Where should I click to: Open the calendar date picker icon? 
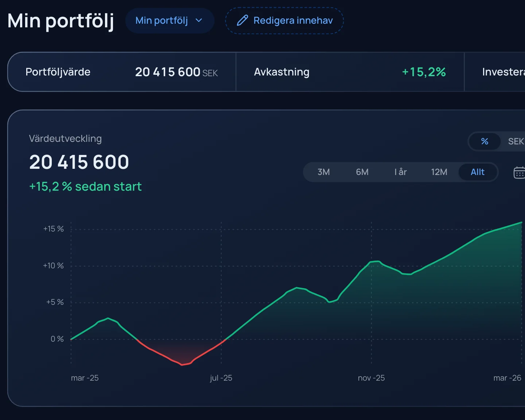point(519,172)
